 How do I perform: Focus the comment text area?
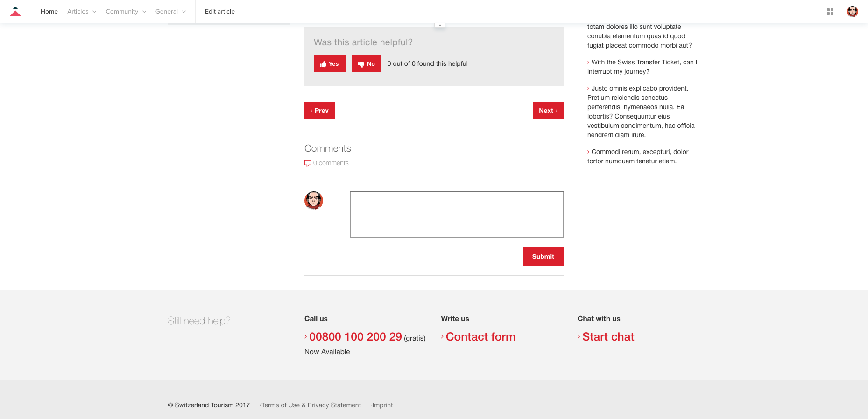(x=456, y=215)
